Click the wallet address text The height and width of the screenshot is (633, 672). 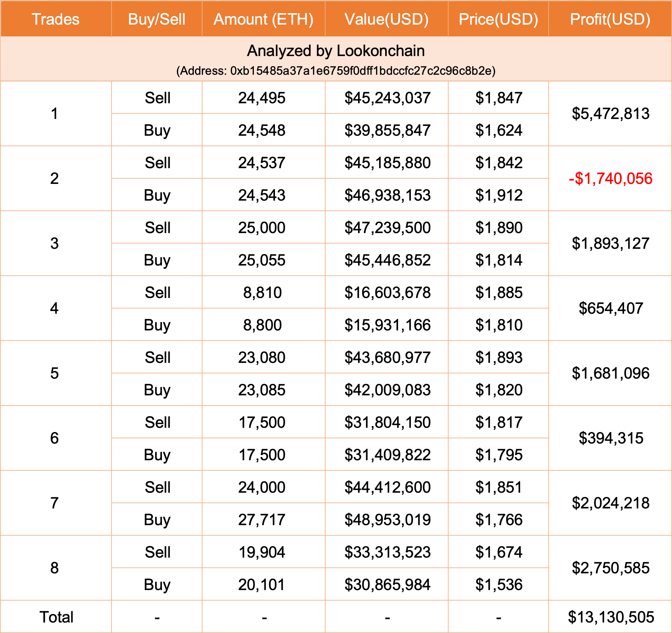tap(336, 71)
